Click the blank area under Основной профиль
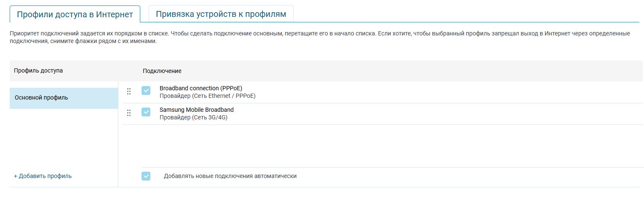 63,139
